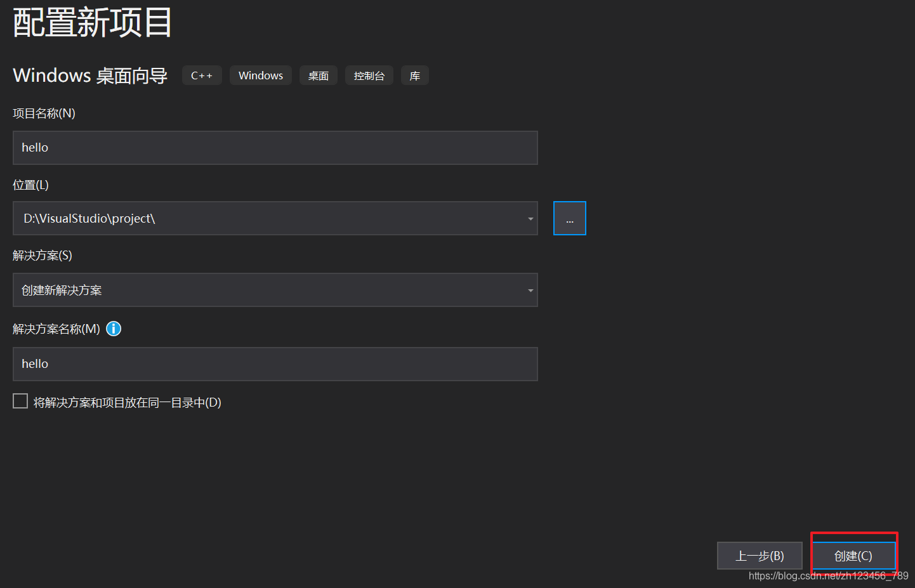Click the browse "..." button for location
Image resolution: width=915 pixels, height=588 pixels.
point(570,218)
